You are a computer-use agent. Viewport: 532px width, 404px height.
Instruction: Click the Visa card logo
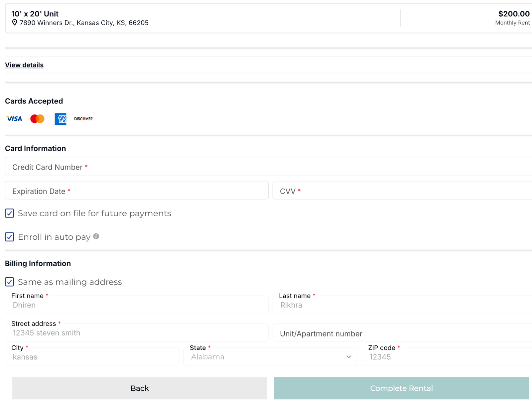14,119
